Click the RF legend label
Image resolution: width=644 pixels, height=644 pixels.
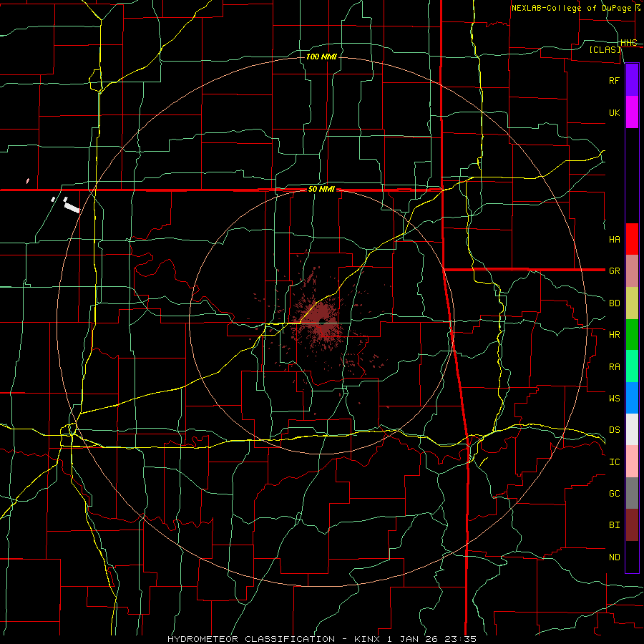click(x=615, y=80)
